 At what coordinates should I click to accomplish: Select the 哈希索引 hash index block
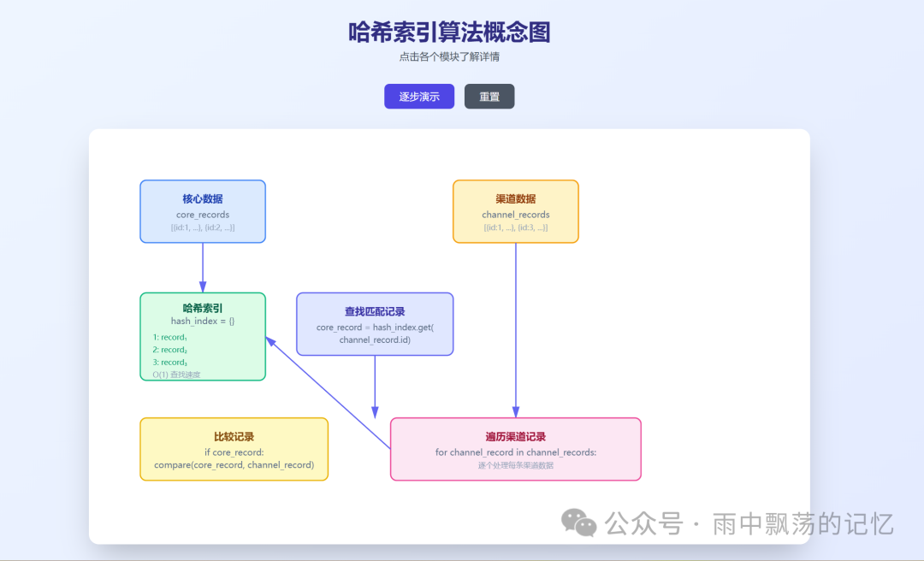click(202, 336)
